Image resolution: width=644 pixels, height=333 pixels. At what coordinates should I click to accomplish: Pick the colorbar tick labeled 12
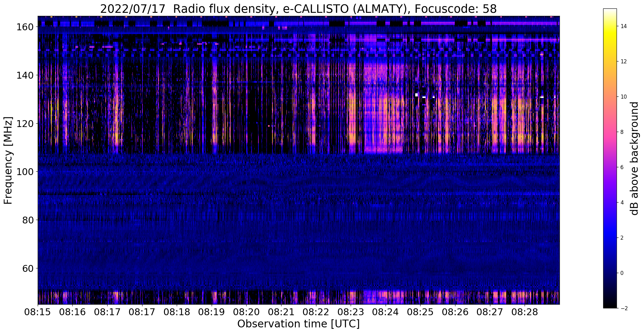[624, 61]
